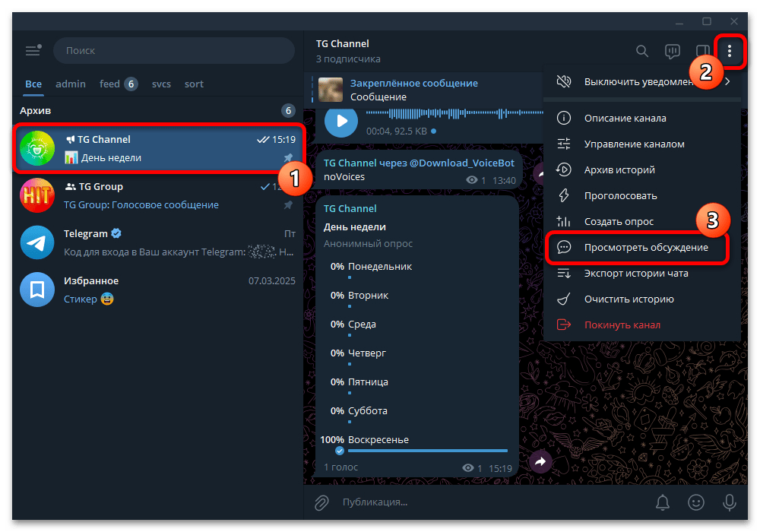Click the poll bars icon
Image resolution: width=760 pixels, height=532 pixels.
(564, 221)
